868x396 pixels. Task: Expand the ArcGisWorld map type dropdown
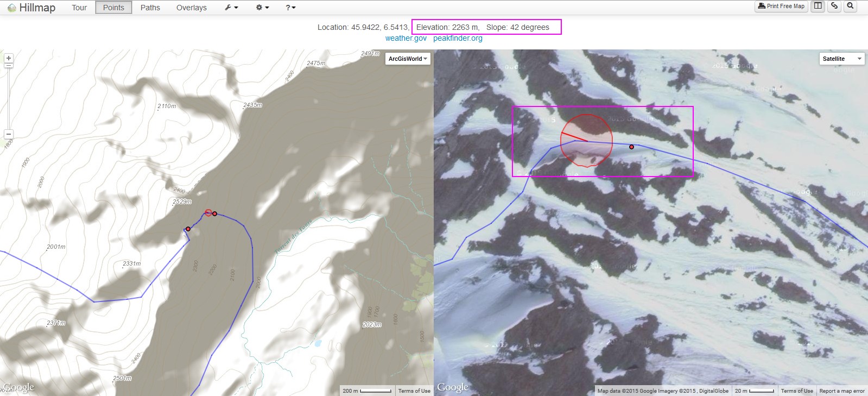point(408,59)
